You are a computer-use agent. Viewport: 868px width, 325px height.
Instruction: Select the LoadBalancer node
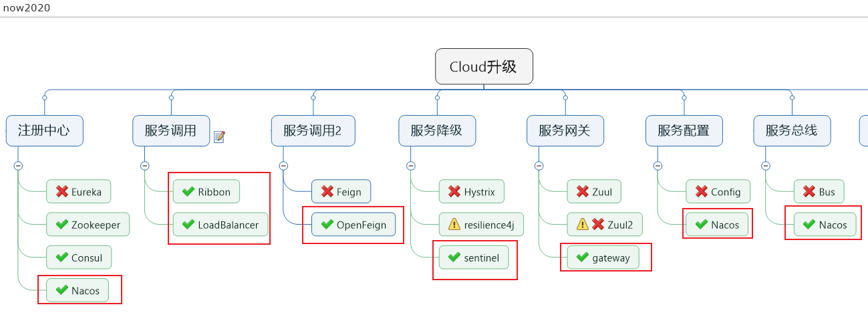point(221,225)
